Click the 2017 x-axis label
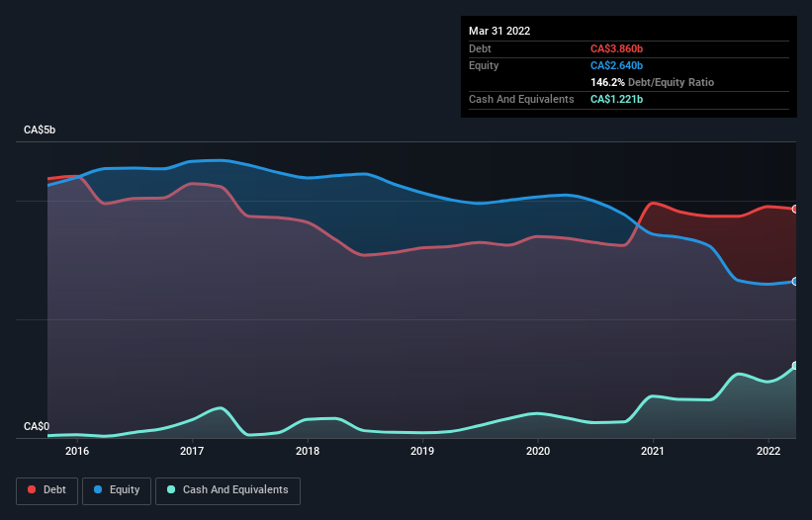The width and height of the screenshot is (812, 520). pos(192,451)
